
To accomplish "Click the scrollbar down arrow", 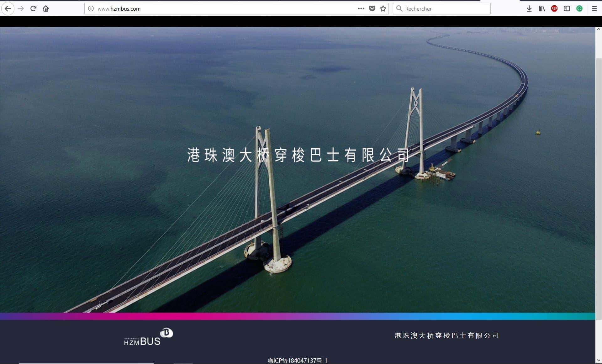I will [599, 361].
